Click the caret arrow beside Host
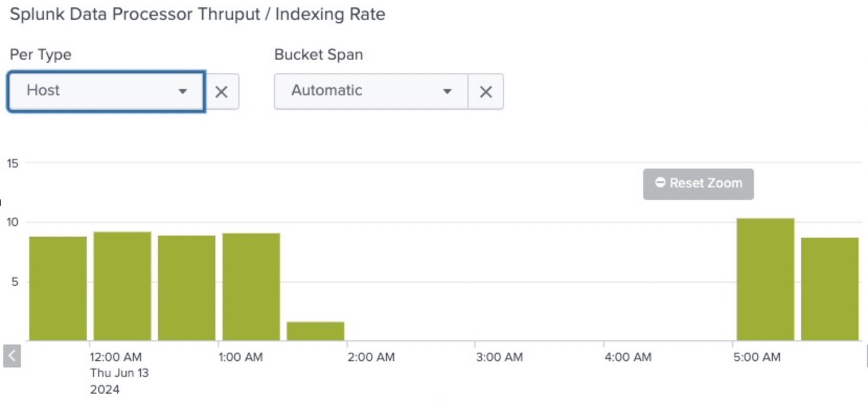868x401 pixels. click(x=182, y=91)
